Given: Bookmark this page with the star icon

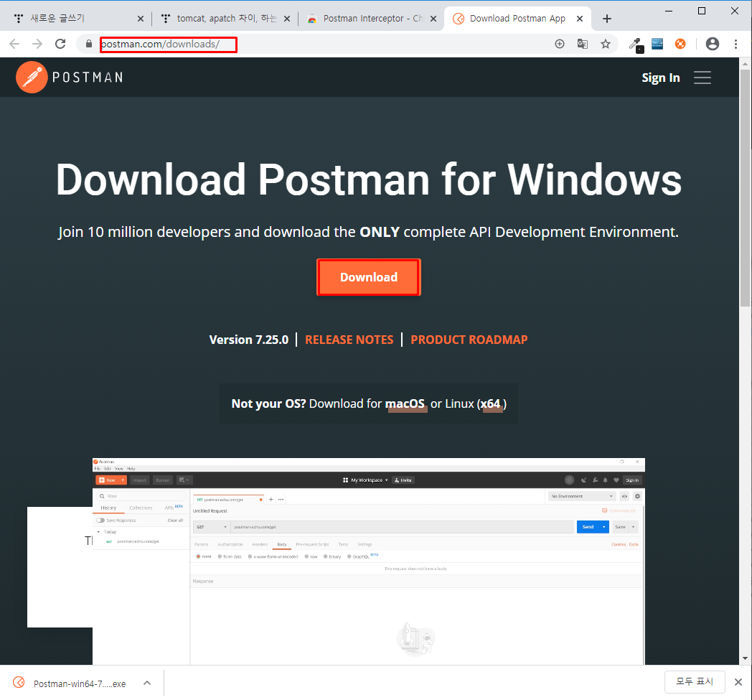Looking at the screenshot, I should tap(606, 44).
